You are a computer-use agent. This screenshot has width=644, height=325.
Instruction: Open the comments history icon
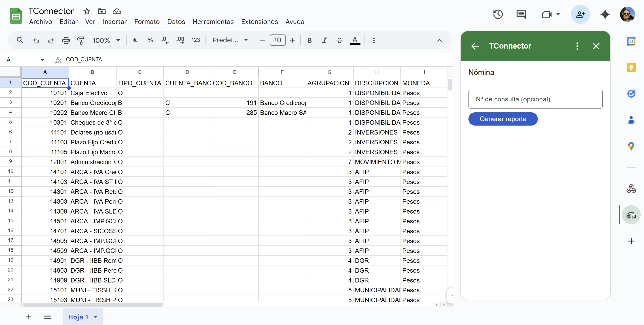coord(521,14)
